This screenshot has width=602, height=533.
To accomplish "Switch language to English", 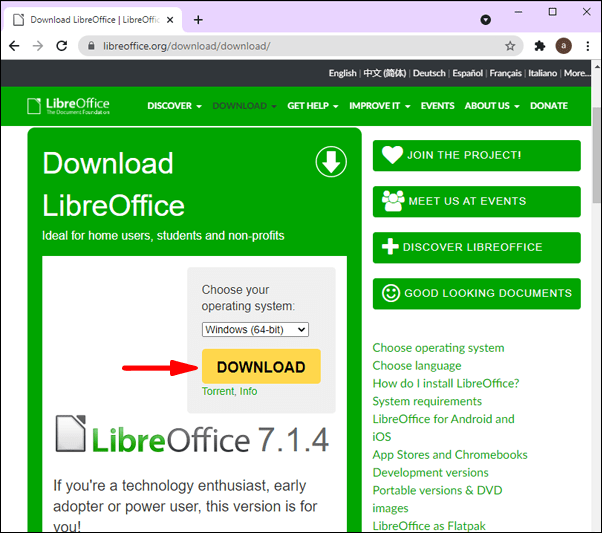I will click(342, 73).
